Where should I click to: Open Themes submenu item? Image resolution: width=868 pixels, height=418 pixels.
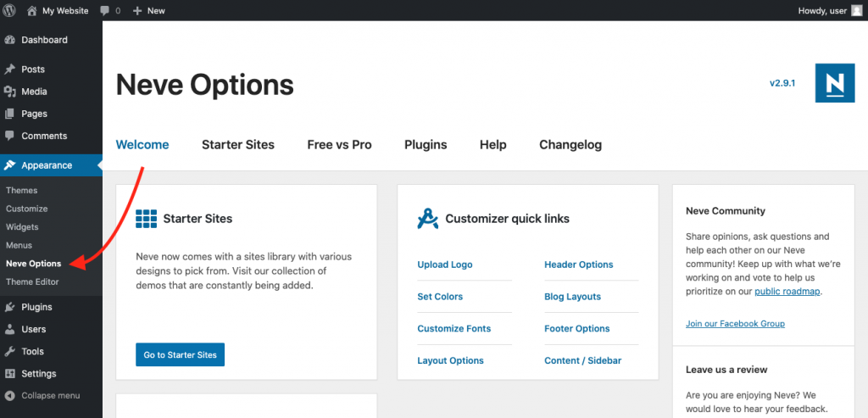tap(21, 191)
